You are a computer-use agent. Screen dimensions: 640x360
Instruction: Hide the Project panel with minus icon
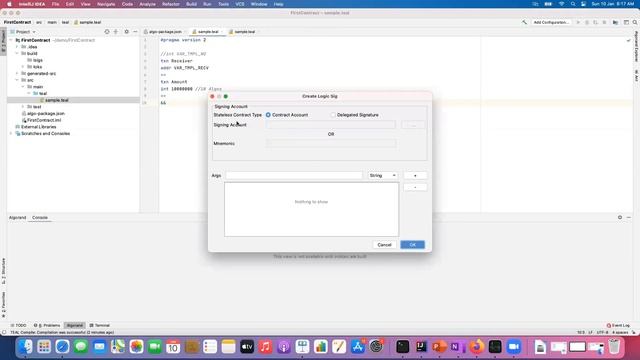[135, 32]
